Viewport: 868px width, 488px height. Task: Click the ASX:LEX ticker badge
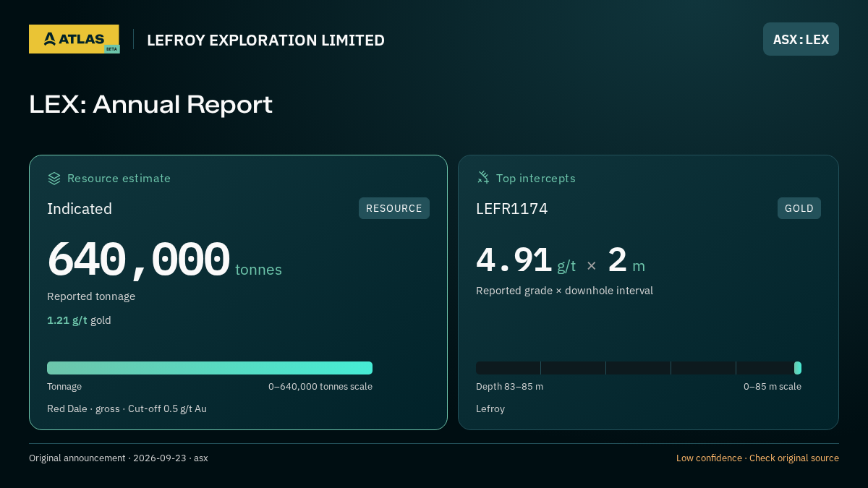point(801,39)
